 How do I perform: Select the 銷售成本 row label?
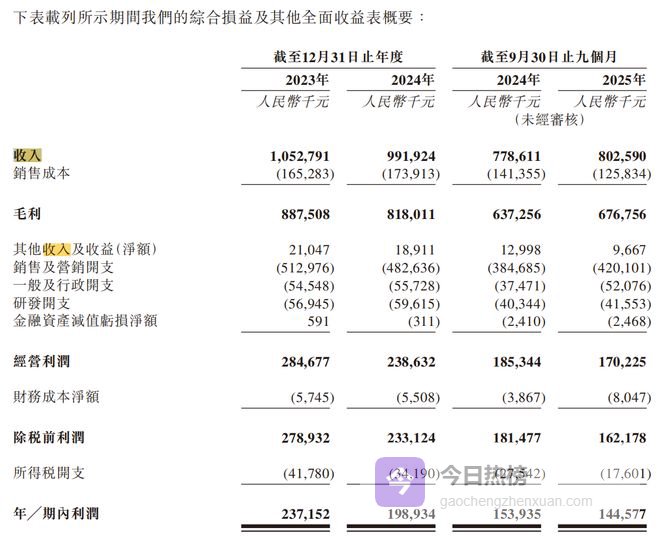(x=41, y=175)
